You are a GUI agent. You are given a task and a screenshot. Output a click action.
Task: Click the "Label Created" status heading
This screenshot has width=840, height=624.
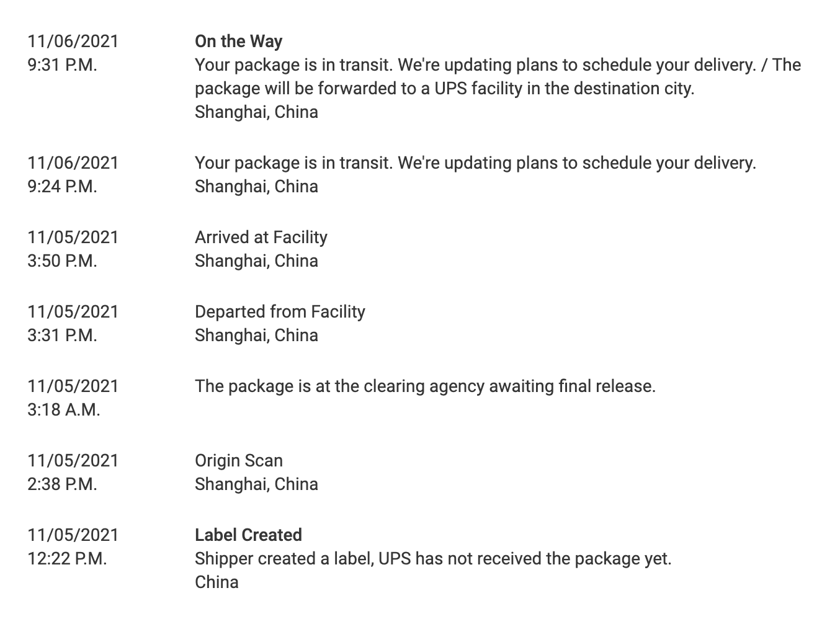(x=248, y=535)
